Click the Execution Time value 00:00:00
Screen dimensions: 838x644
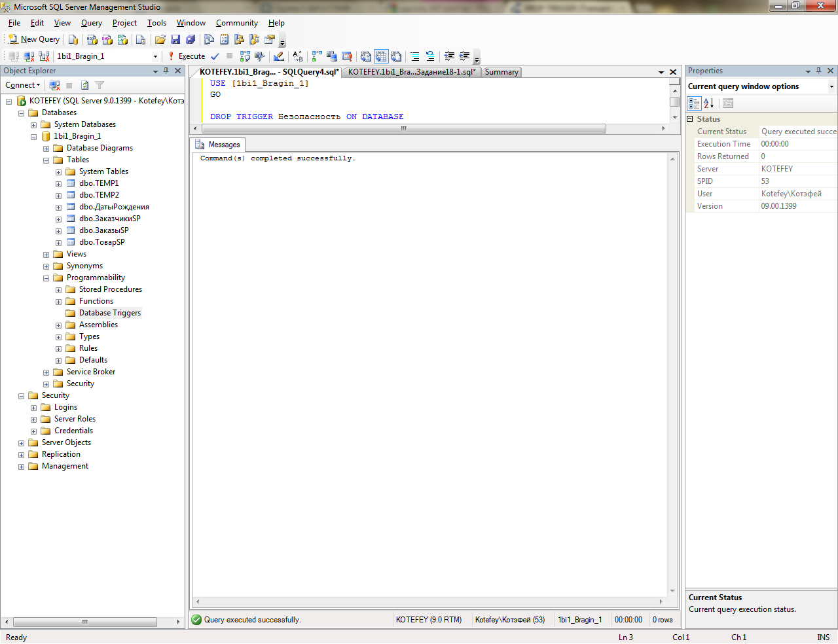797,144
